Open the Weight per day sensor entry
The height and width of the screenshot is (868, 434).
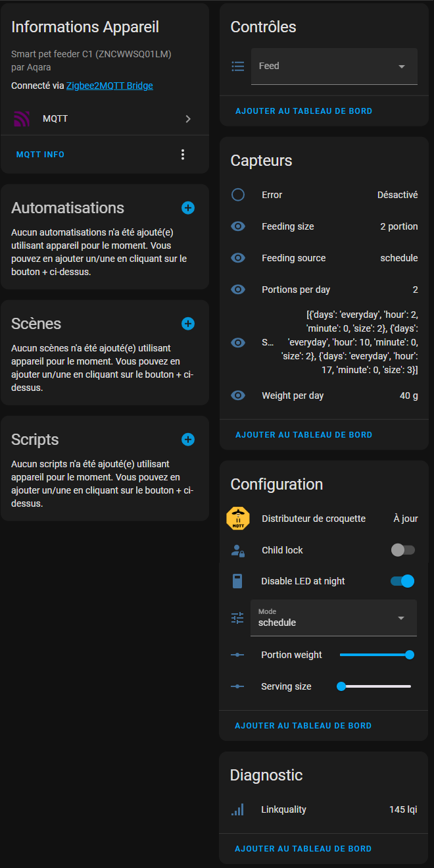(324, 396)
